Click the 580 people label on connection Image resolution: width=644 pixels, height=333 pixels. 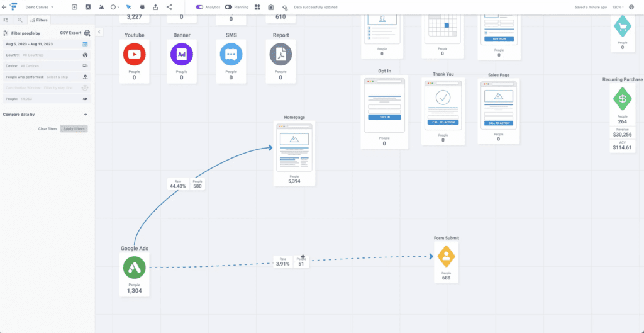[197, 184]
